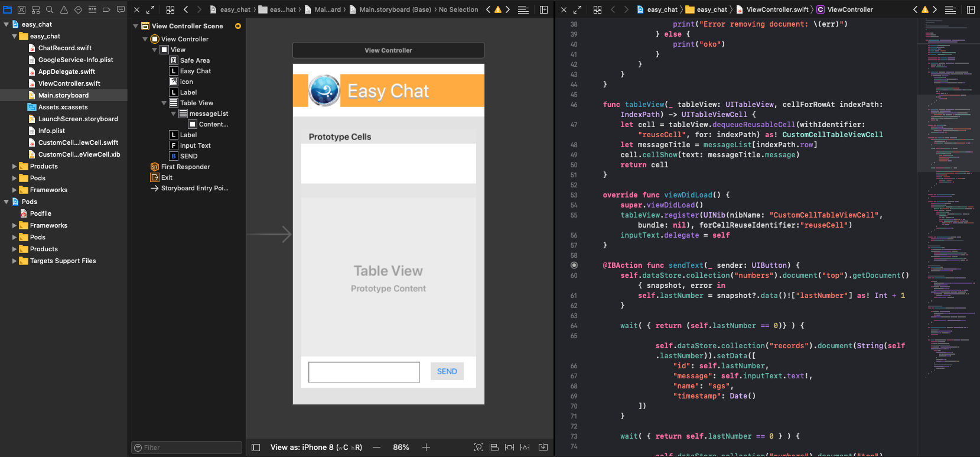Select Storyboard Entry Point in outline

[x=190, y=188]
